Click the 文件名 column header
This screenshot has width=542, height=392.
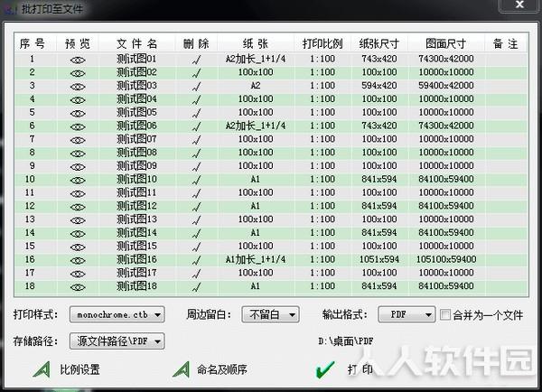click(x=137, y=43)
